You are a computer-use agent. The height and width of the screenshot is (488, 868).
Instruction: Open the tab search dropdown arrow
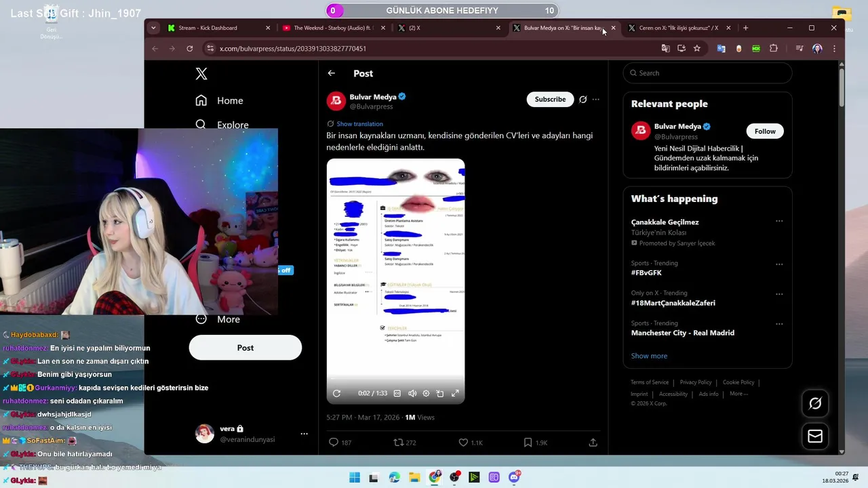pyautogui.click(x=153, y=28)
